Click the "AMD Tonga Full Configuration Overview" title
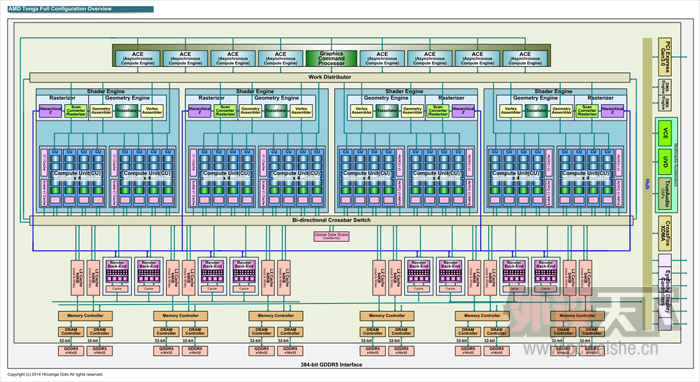The image size is (700, 382). [60, 9]
